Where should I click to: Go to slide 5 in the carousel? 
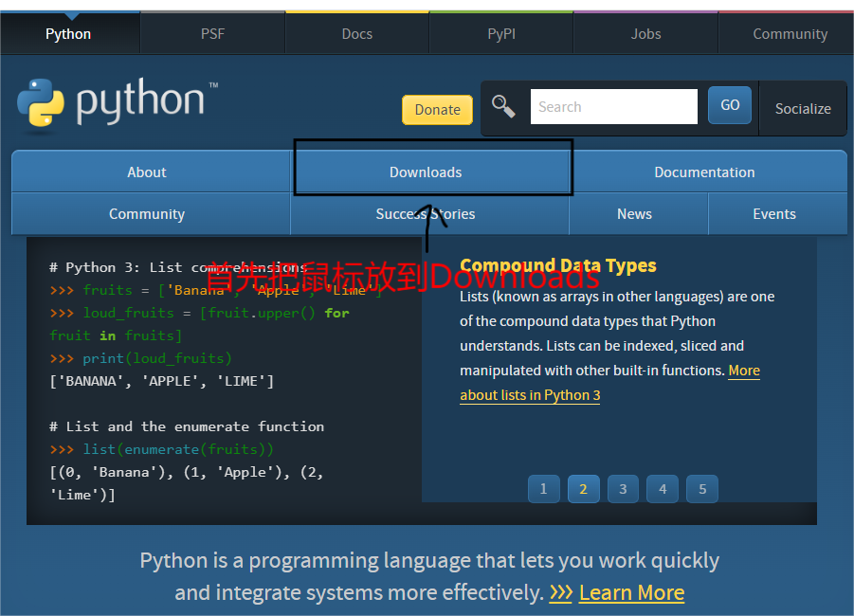(x=702, y=489)
